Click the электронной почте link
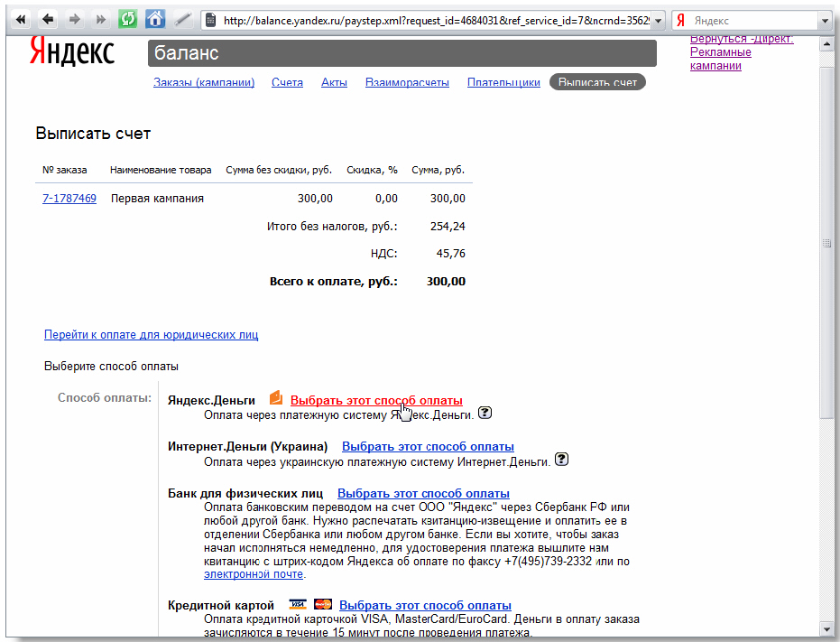840x642 pixels. [x=254, y=574]
